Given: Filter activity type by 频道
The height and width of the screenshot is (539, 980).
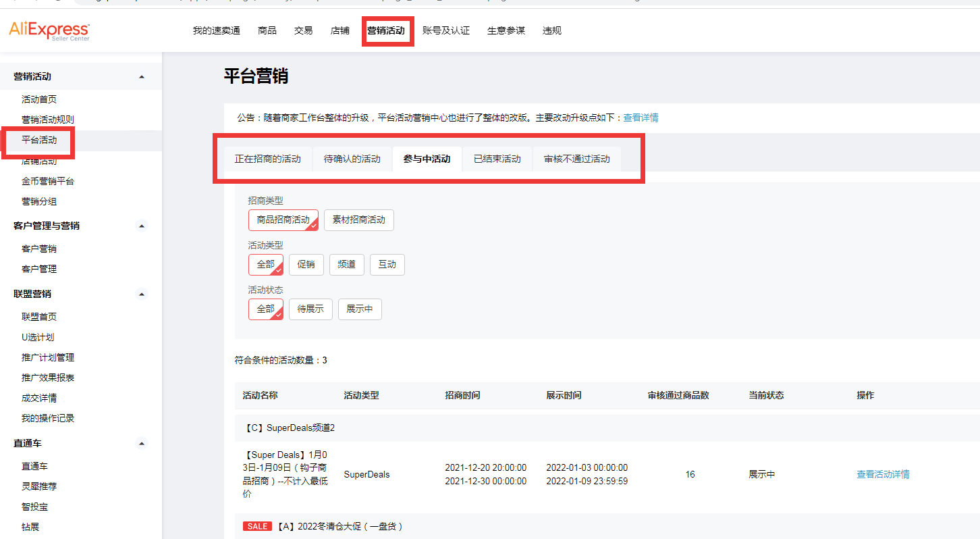Looking at the screenshot, I should [347, 264].
